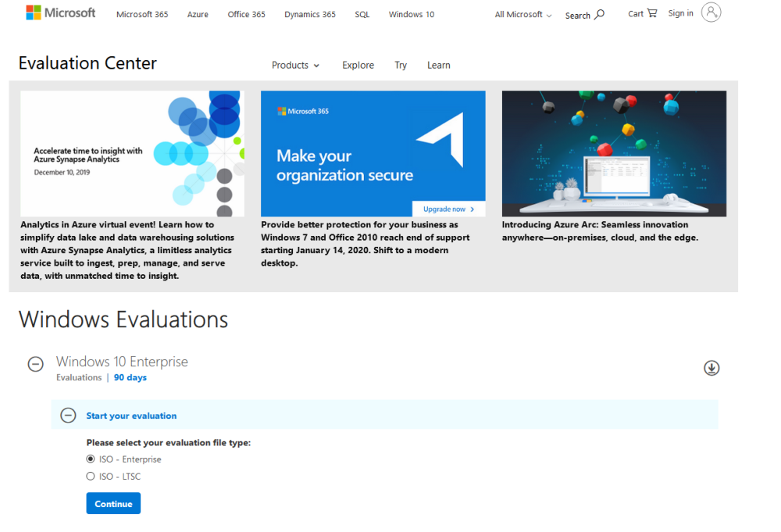This screenshot has height=532, width=781.
Task: Collapse the Windows 10 Enterprise section
Action: (x=35, y=364)
